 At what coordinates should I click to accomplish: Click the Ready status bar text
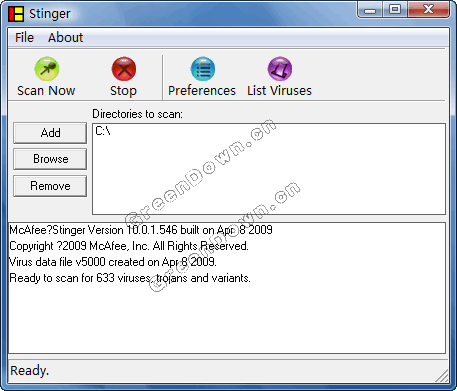29,371
